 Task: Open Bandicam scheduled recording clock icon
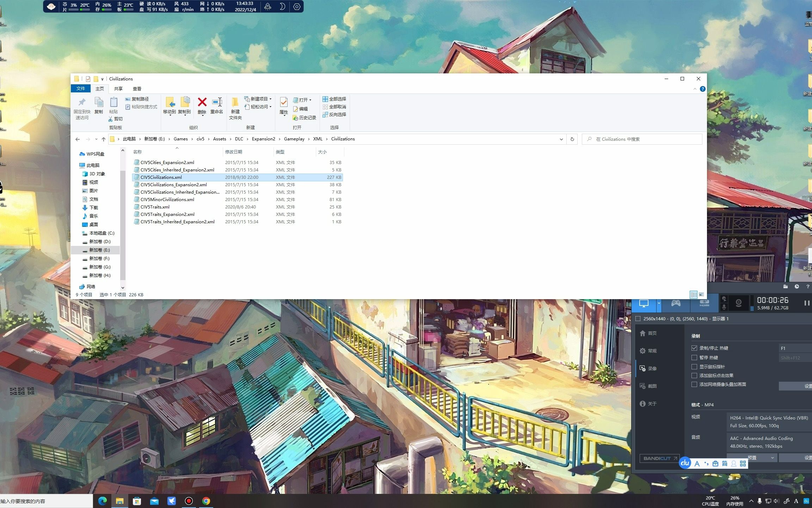[x=797, y=286]
